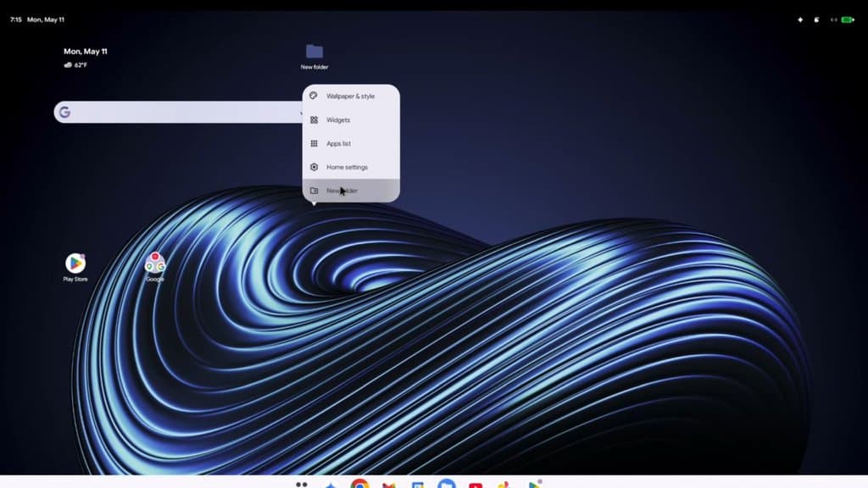Click the weather cloud icon
The image size is (868, 488).
tap(68, 64)
